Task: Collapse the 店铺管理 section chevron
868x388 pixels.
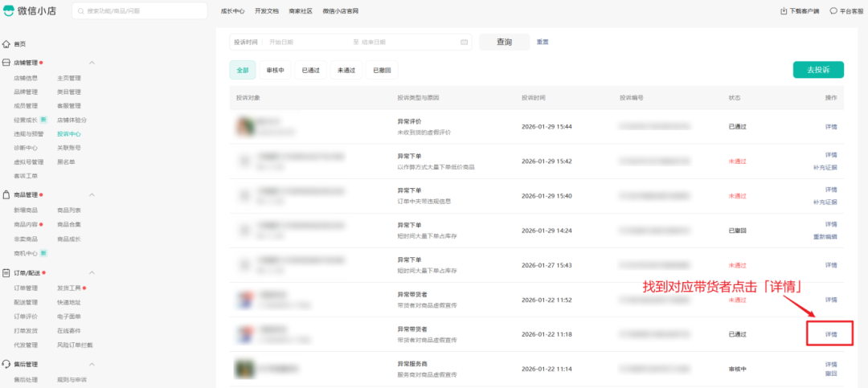Action: click(92, 63)
